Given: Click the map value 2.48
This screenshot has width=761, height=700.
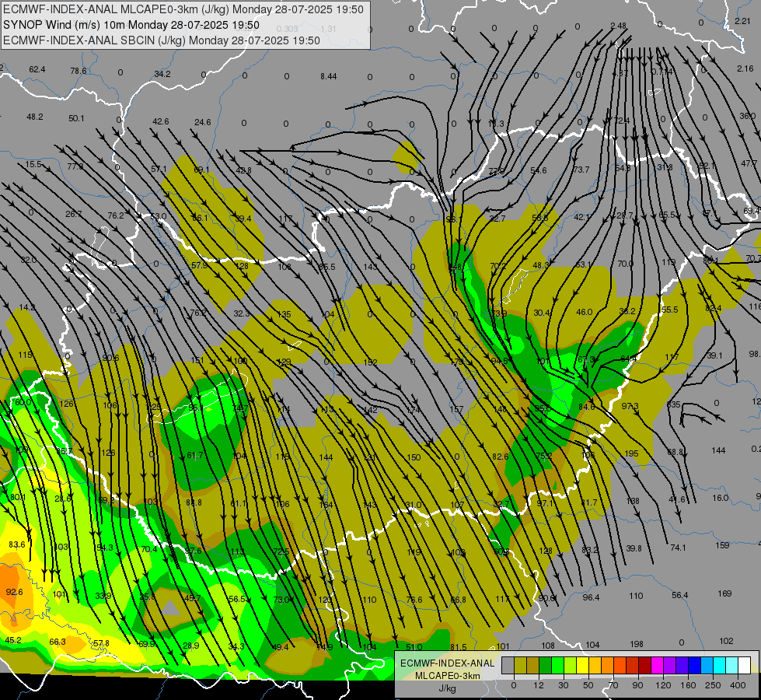Looking at the screenshot, I should [618, 26].
